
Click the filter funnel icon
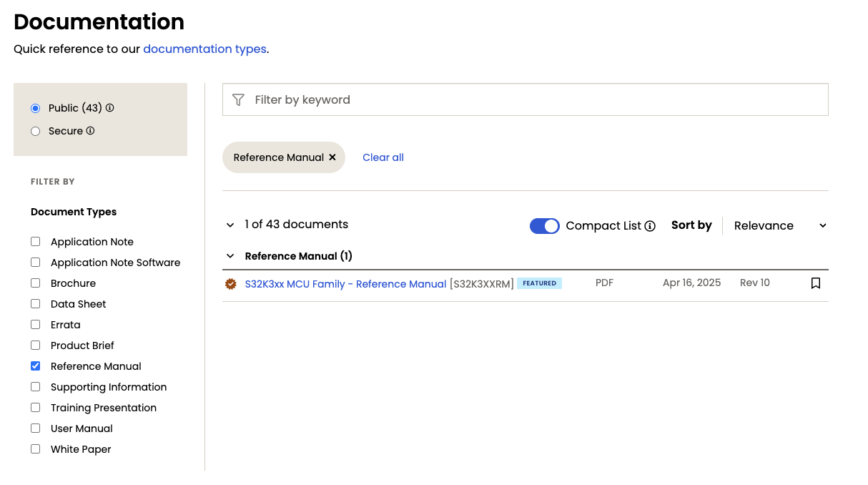(x=238, y=100)
